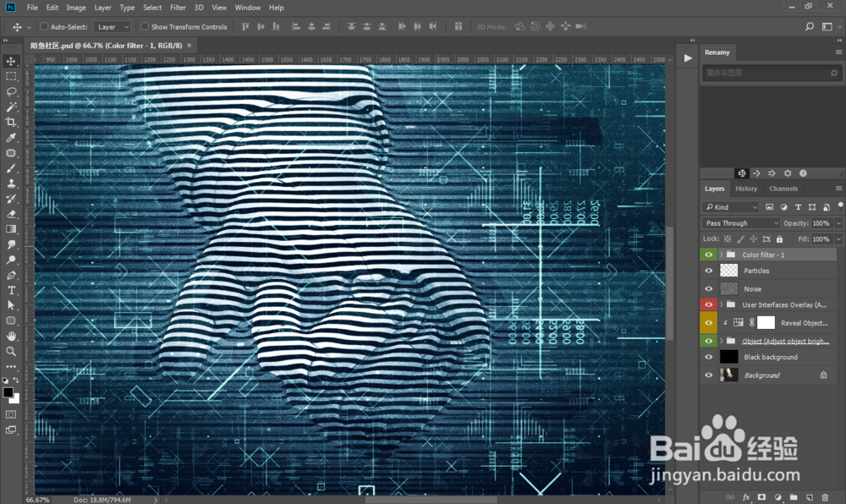Hide the Reveal Object layer
846x504 pixels.
click(708, 323)
